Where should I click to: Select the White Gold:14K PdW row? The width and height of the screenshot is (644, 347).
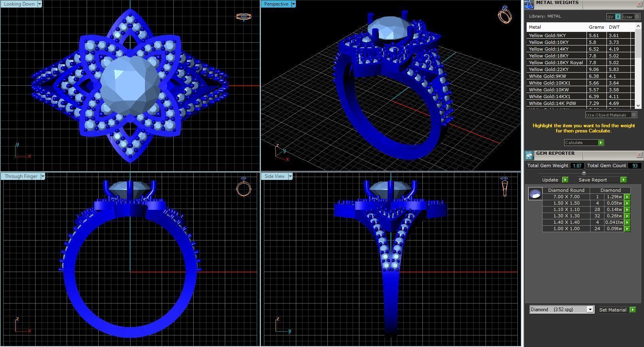tap(581, 103)
